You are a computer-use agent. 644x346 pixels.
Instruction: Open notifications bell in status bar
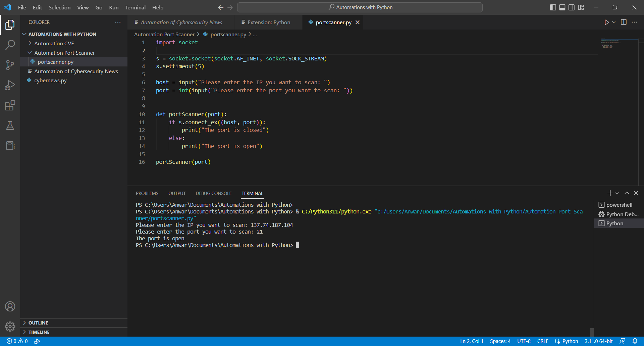click(635, 341)
